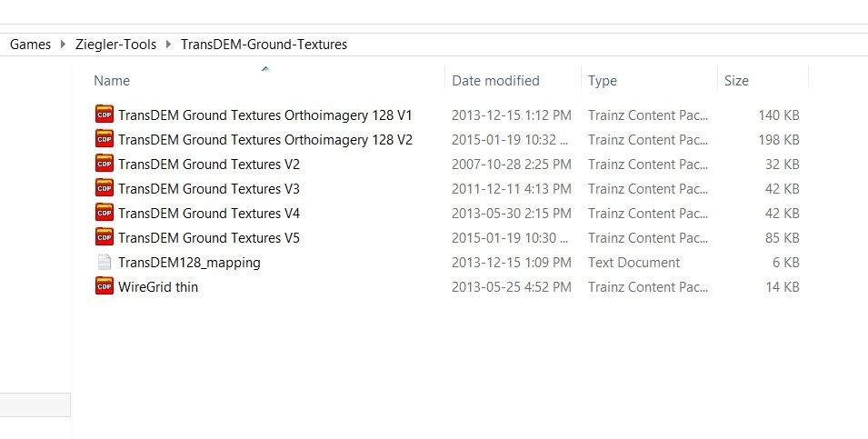Click the CDP icon for Orthoimagery 128 V2
The height and width of the screenshot is (439, 868).
tap(104, 140)
